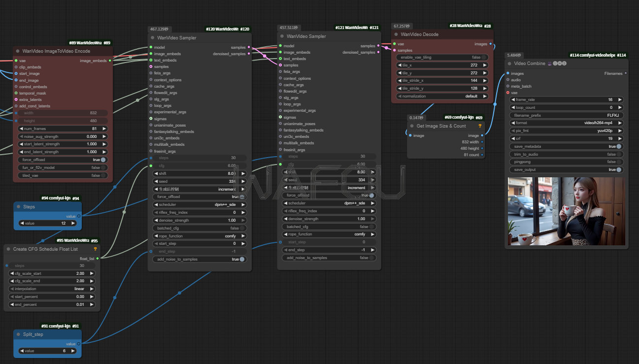Click the float_list output port

[x=97, y=258]
